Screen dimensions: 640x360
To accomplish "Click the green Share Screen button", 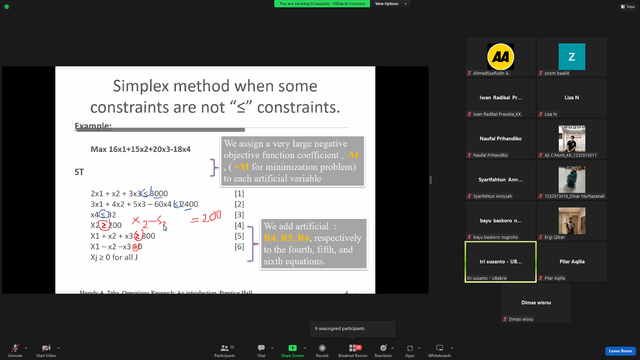I will click(292, 350).
